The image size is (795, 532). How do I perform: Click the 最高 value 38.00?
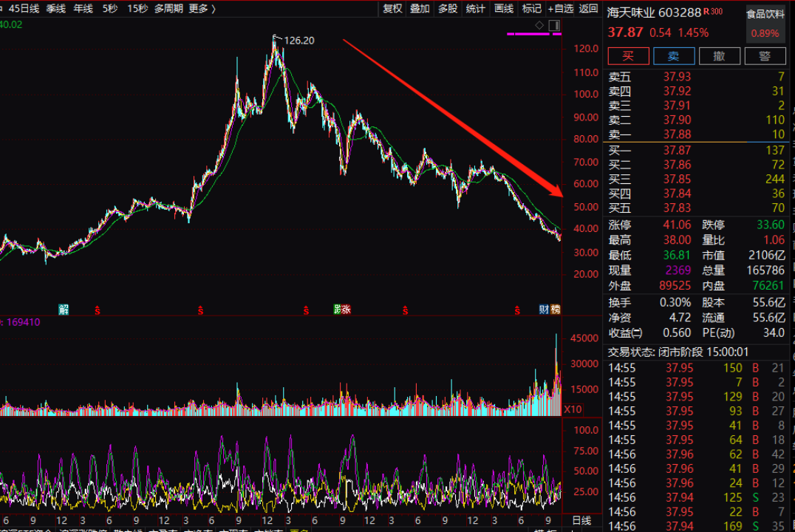pos(677,240)
